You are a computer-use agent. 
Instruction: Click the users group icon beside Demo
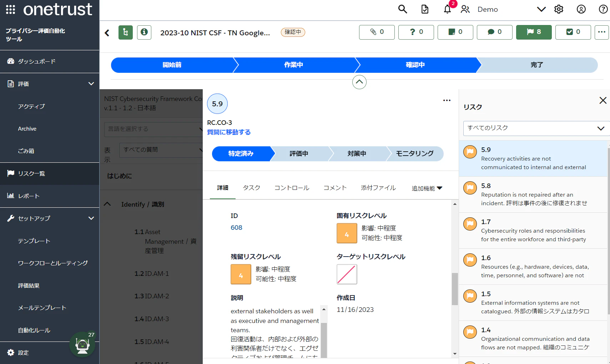[465, 9]
